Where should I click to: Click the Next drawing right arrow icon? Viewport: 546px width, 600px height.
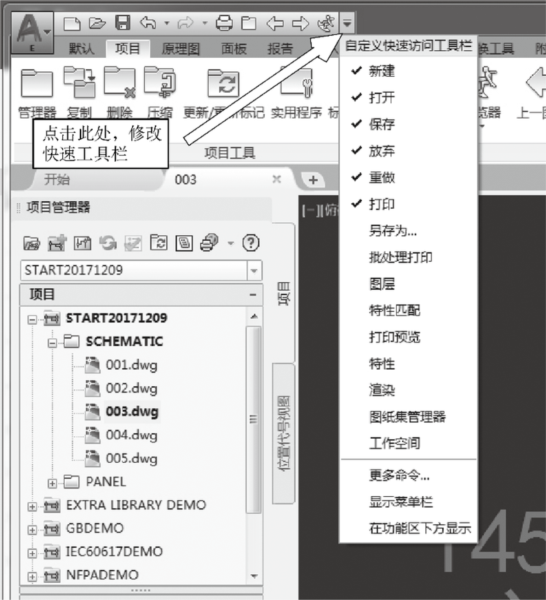pyautogui.click(x=300, y=23)
